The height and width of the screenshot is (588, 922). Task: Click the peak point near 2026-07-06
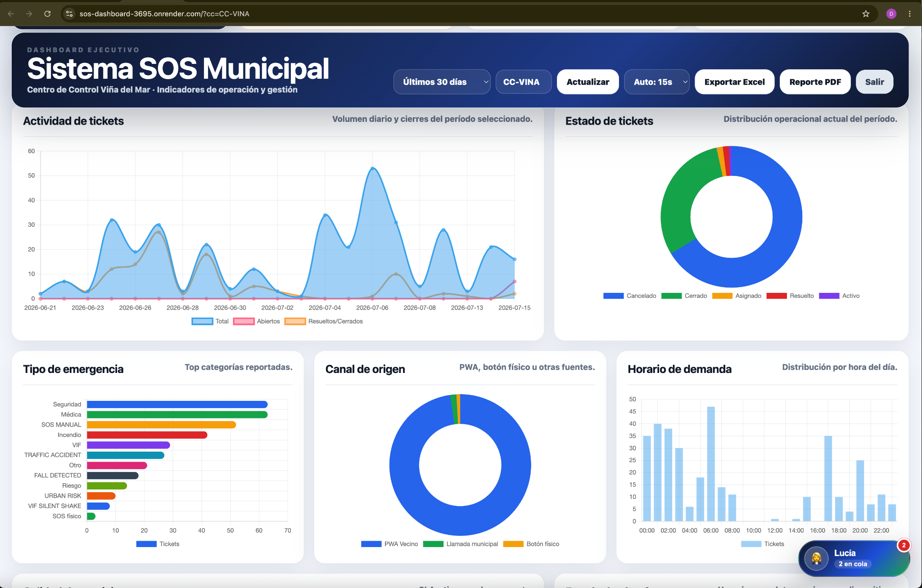pyautogui.click(x=372, y=168)
